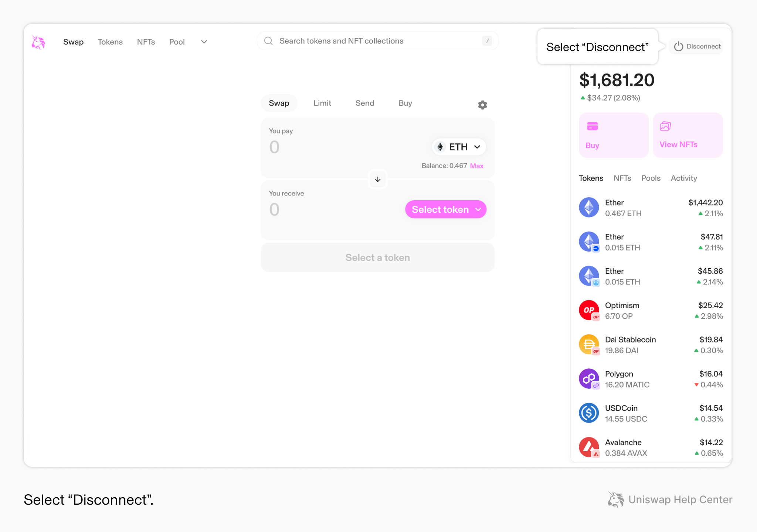Click the $16.04 Polygon value

pos(711,374)
